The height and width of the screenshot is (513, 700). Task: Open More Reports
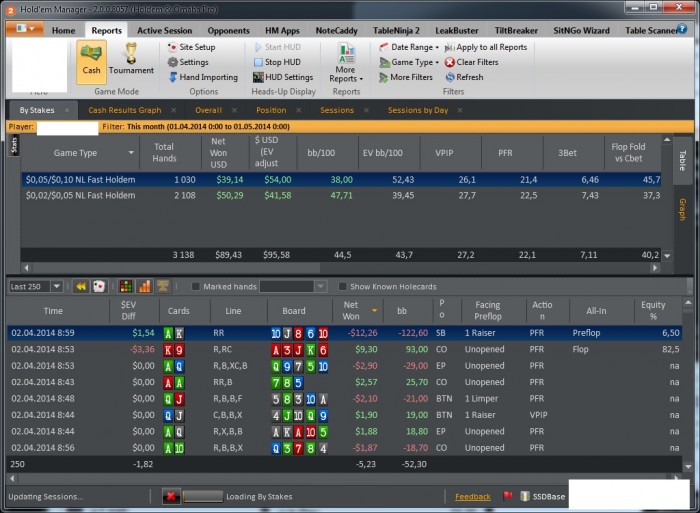pos(346,63)
